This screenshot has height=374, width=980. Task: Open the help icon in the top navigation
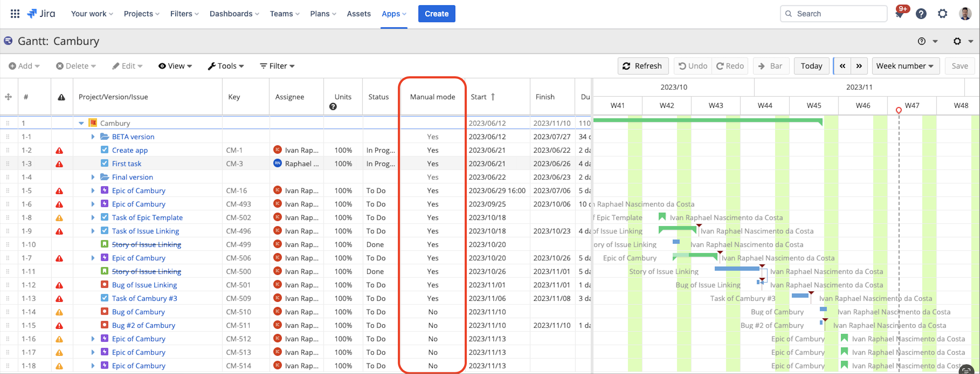[x=921, y=13]
